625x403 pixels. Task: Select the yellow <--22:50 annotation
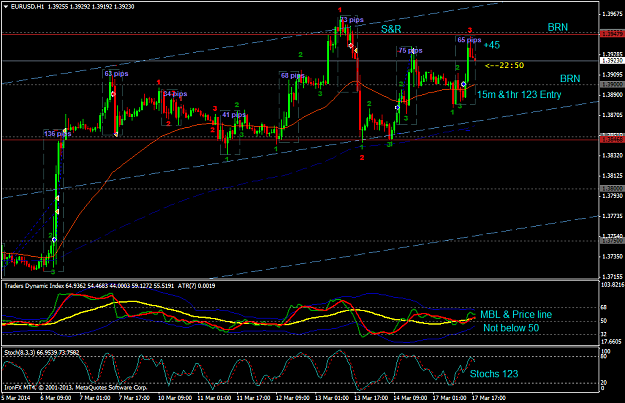point(504,65)
